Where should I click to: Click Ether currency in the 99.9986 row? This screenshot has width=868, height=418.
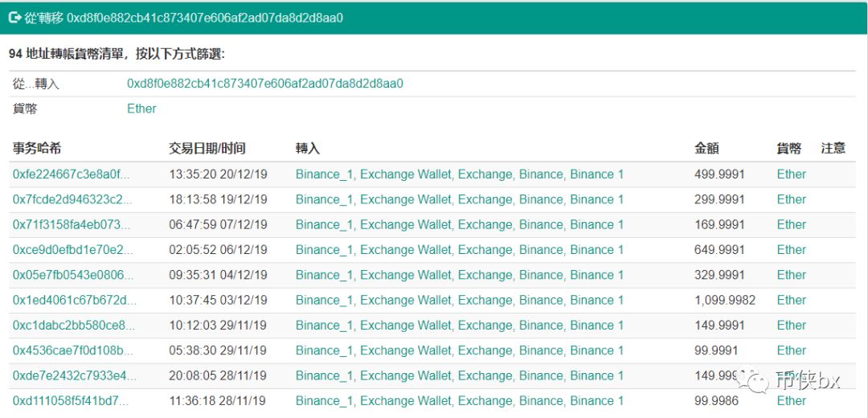[x=792, y=401]
